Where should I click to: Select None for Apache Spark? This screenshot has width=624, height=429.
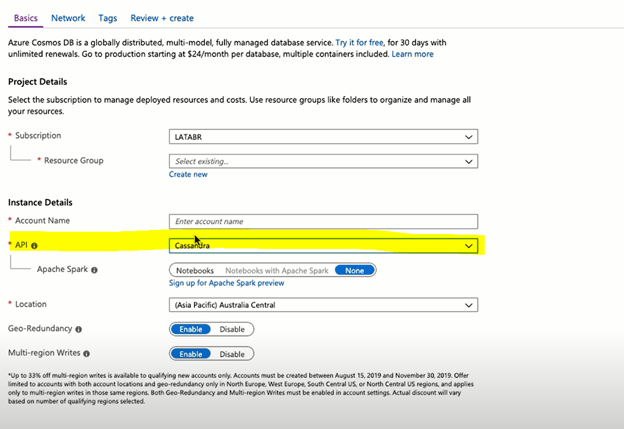point(354,270)
